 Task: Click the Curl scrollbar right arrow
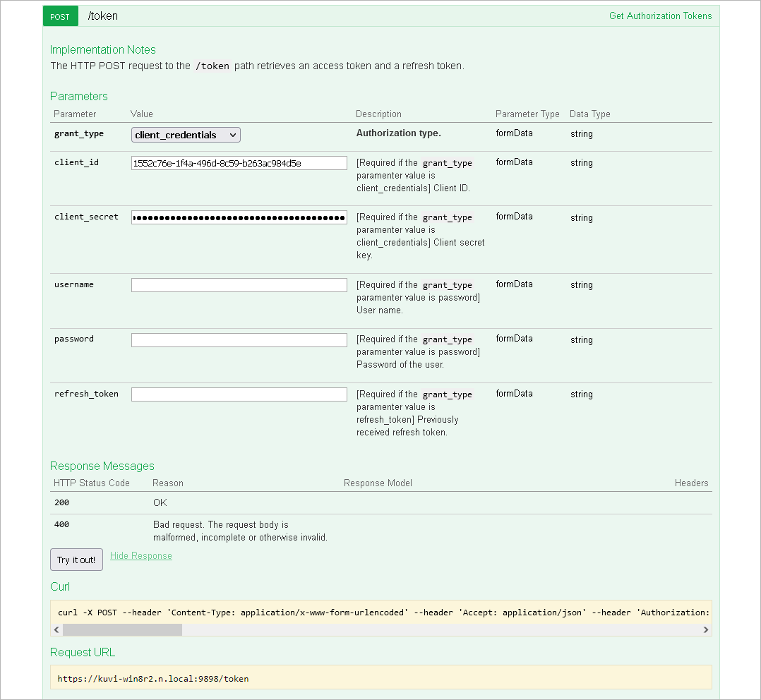(x=706, y=629)
